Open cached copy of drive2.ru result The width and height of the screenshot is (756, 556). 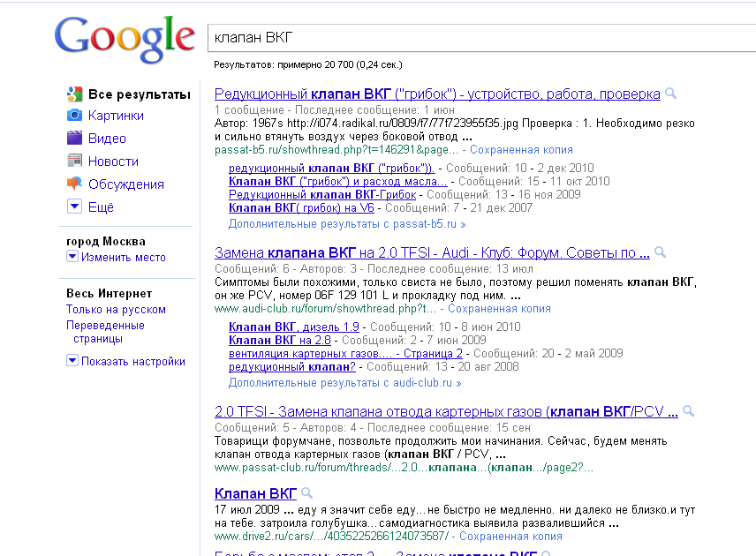(510, 537)
